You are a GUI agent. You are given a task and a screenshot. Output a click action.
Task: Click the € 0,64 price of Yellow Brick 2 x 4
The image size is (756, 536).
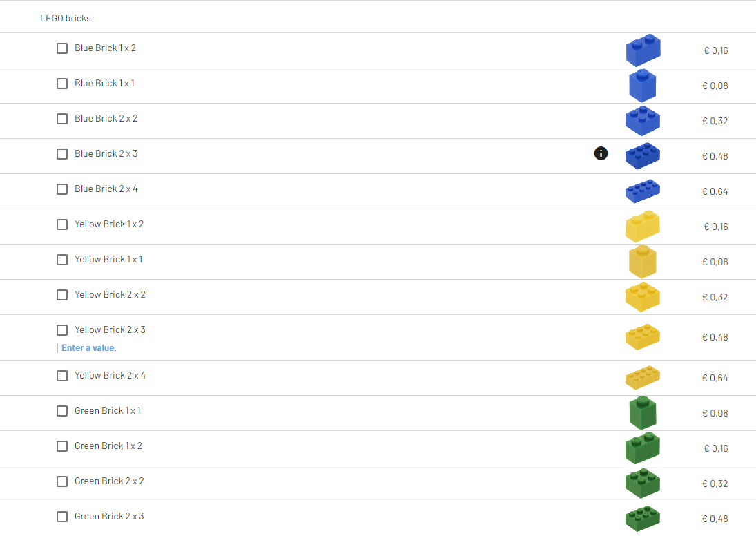[x=715, y=379]
